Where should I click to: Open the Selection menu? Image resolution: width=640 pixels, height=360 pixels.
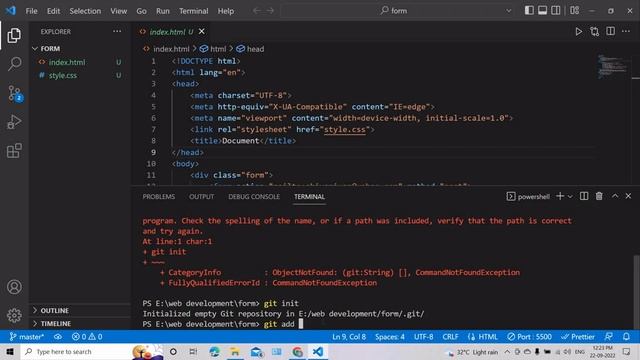[85, 11]
